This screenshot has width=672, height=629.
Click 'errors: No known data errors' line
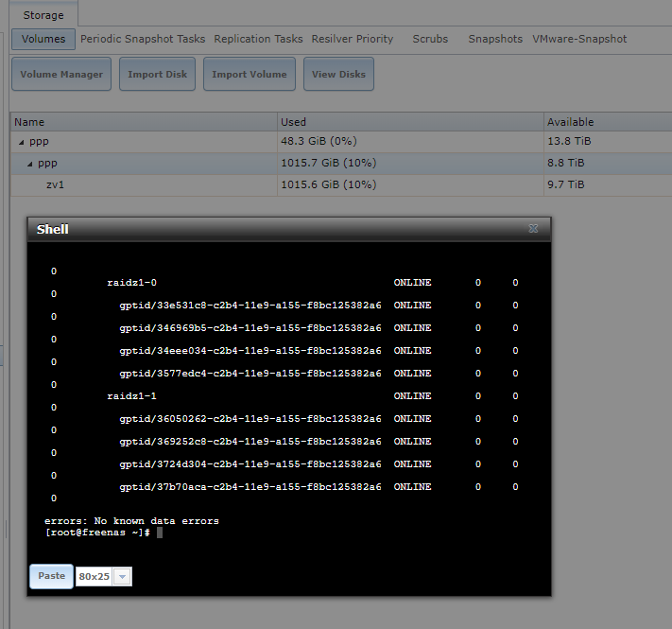131,521
